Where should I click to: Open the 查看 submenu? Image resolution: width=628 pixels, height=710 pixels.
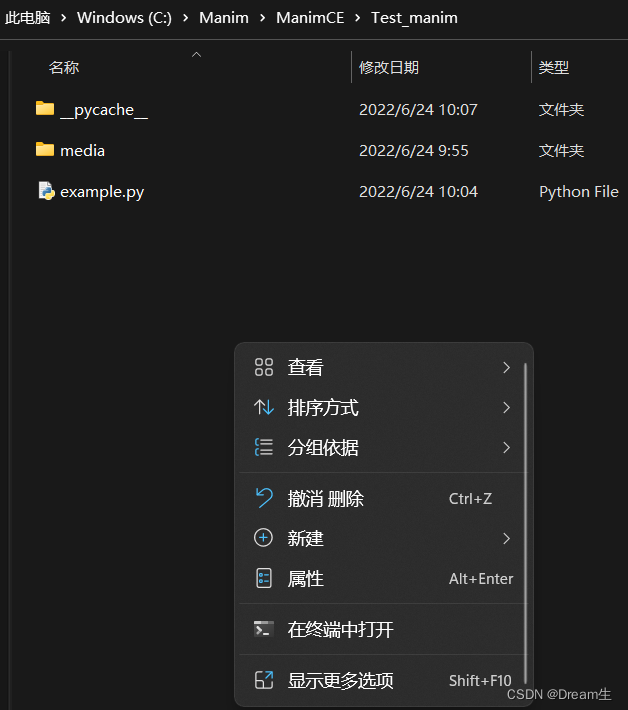[x=383, y=367]
